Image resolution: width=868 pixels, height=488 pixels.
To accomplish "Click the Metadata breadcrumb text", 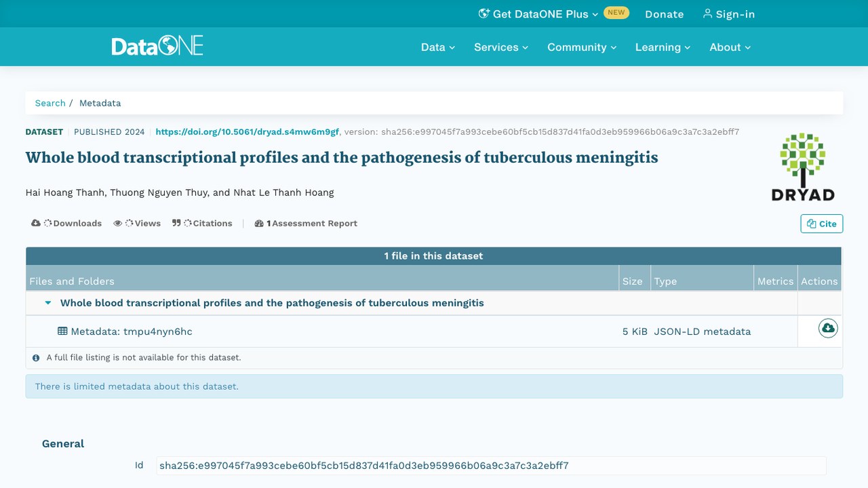I will 100,103.
